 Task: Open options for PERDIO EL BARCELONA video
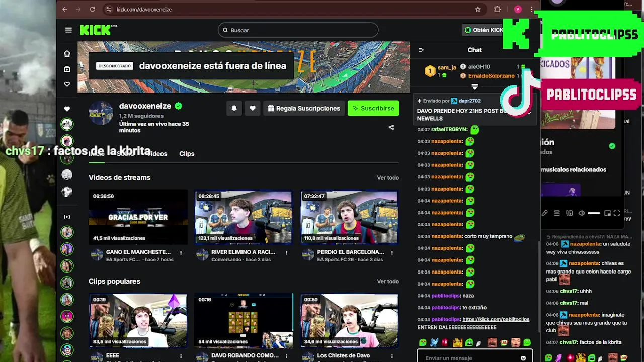pyautogui.click(x=392, y=252)
